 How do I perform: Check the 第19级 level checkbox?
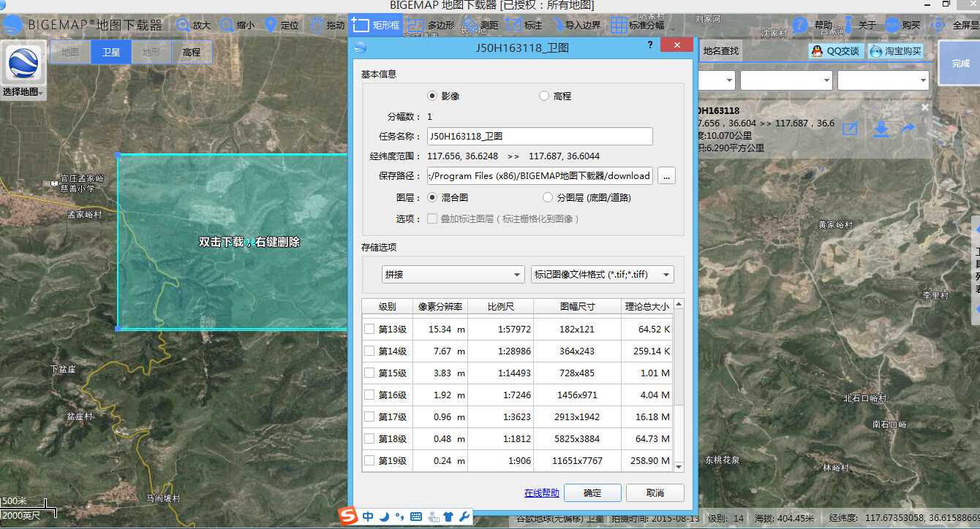coord(369,460)
